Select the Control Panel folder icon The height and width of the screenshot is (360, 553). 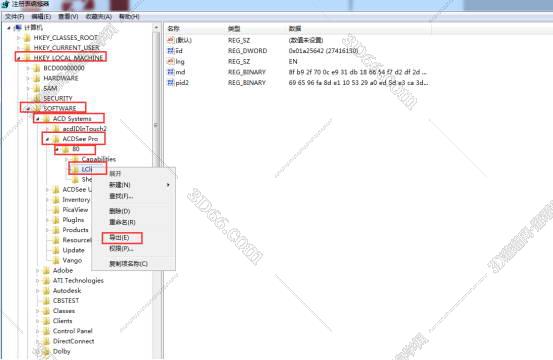[x=46, y=331]
